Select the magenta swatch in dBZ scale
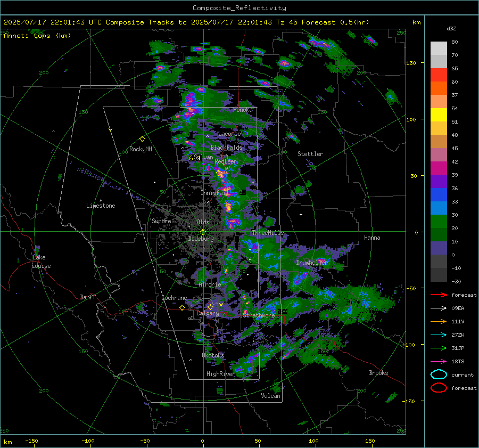The height and width of the screenshot is (448, 479). [x=439, y=168]
